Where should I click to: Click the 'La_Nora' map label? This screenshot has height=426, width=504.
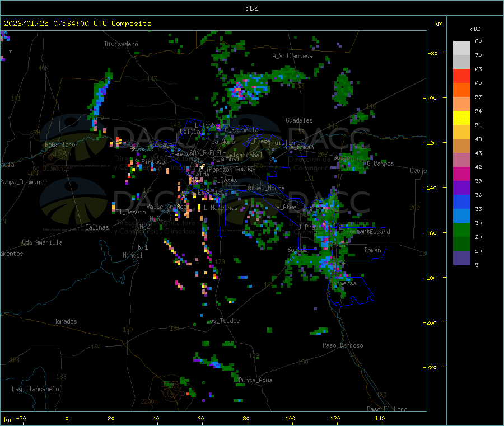pos(223,142)
